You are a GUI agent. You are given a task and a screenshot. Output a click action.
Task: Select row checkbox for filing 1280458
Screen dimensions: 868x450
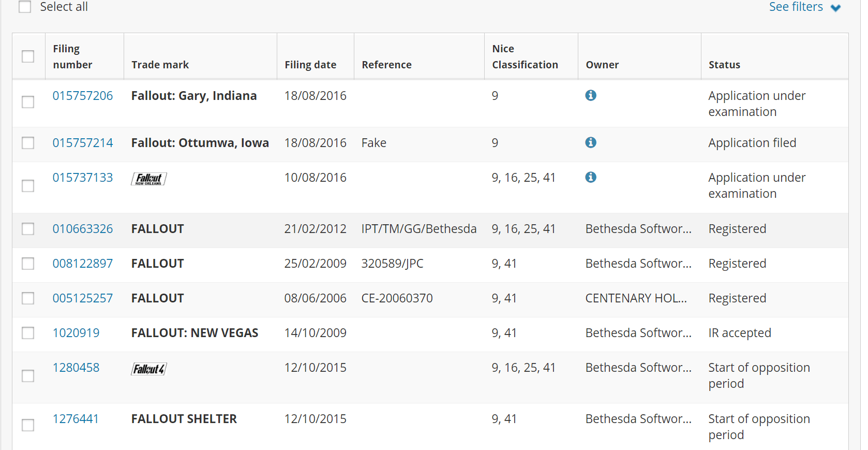(x=28, y=376)
